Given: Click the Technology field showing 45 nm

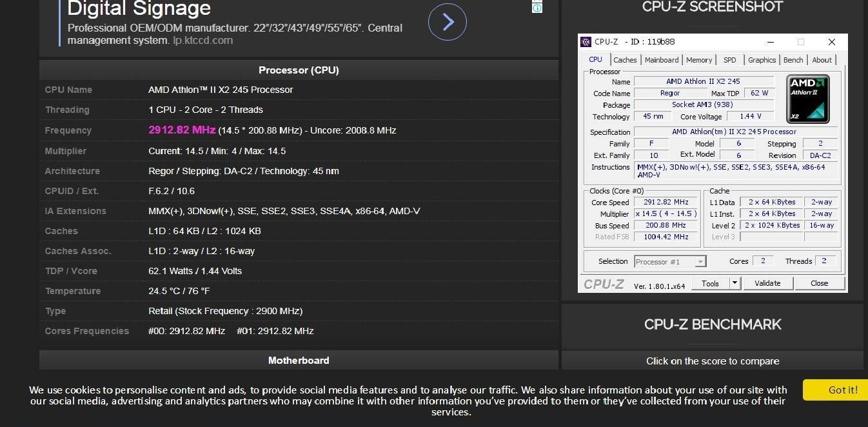Looking at the screenshot, I should (653, 116).
